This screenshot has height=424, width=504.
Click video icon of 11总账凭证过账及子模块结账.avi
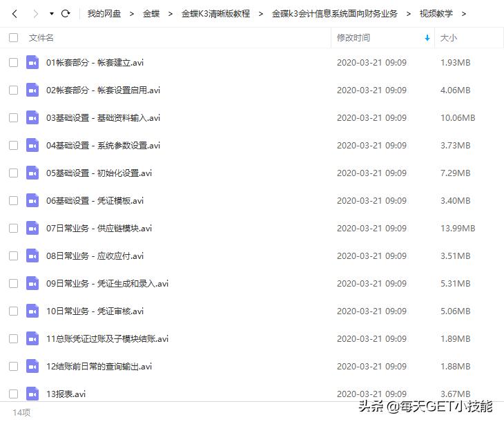click(32, 339)
